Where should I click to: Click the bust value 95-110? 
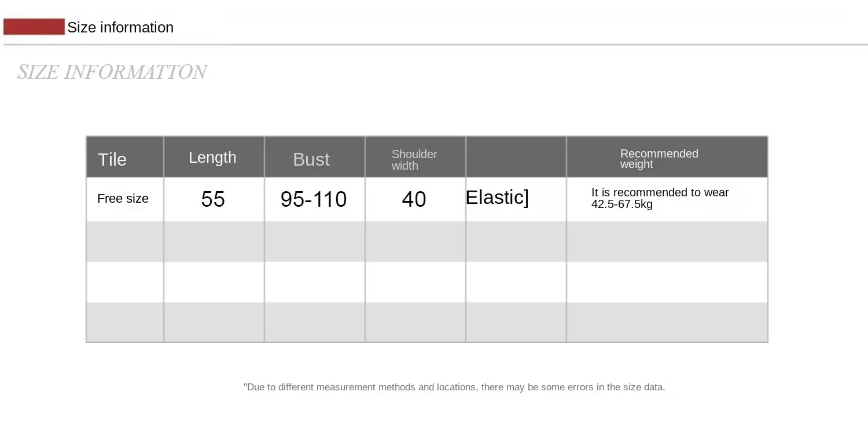[x=314, y=199]
